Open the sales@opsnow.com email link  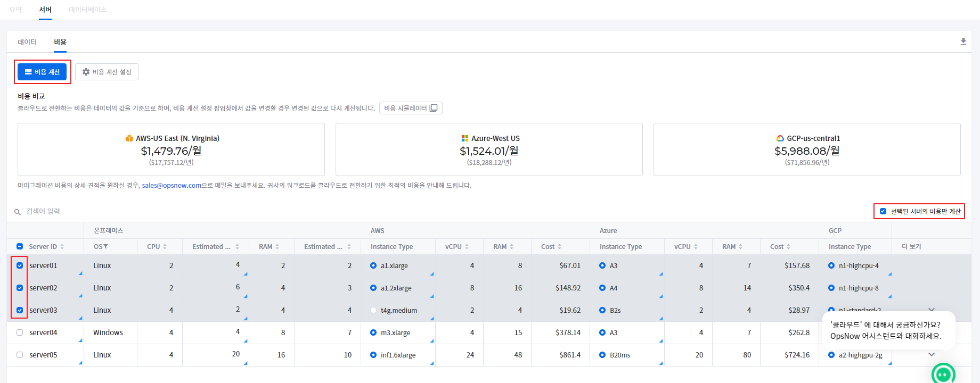pos(171,186)
